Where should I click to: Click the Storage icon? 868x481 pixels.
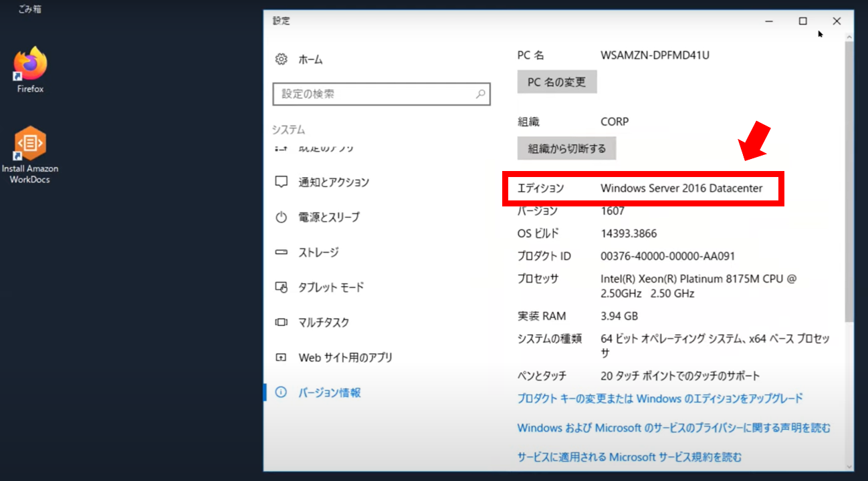click(x=282, y=252)
